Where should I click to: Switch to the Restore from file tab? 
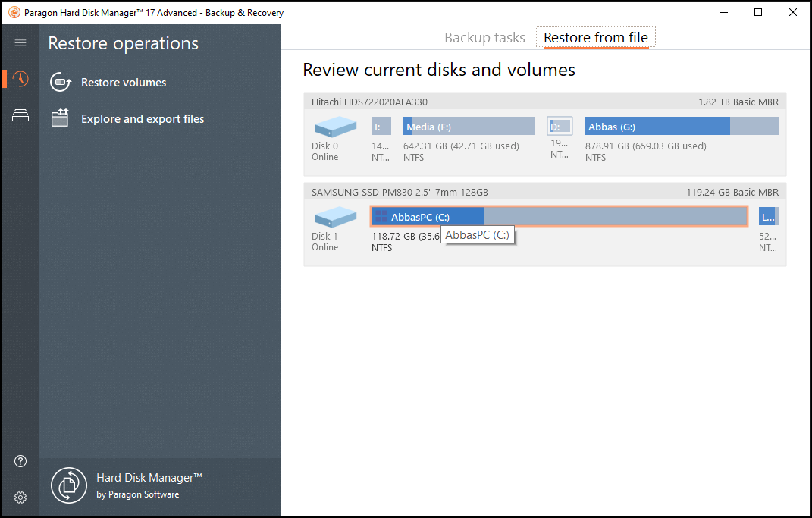(595, 38)
